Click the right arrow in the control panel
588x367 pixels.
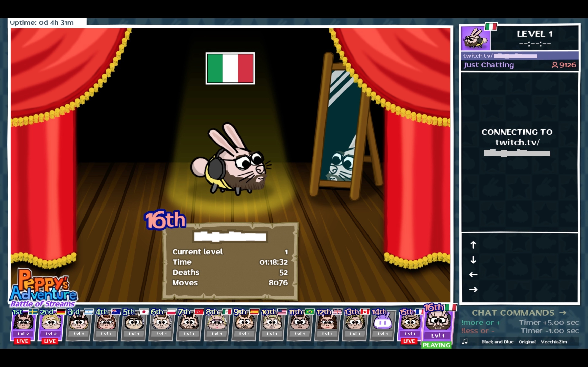tap(473, 289)
